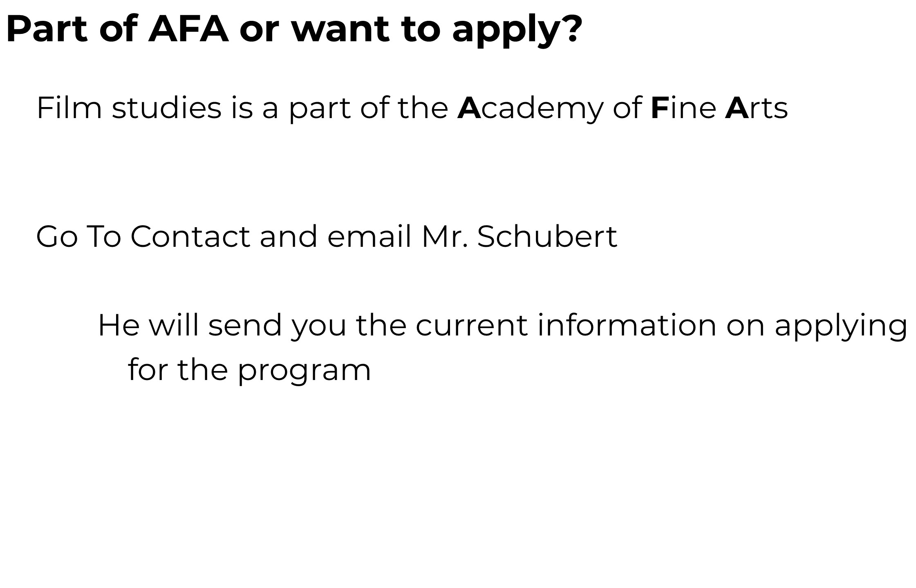Viewport: 916px width, 588px height.
Task: Click the words "He will send you"
Action: (x=222, y=326)
